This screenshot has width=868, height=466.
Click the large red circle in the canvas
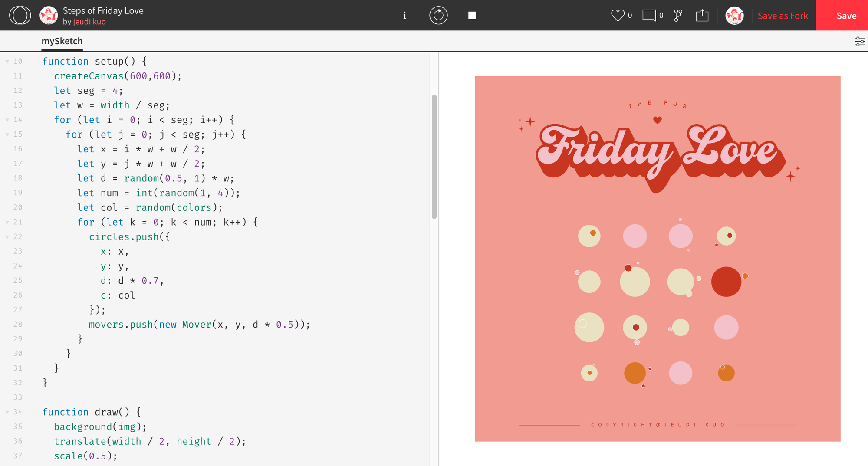click(x=726, y=282)
